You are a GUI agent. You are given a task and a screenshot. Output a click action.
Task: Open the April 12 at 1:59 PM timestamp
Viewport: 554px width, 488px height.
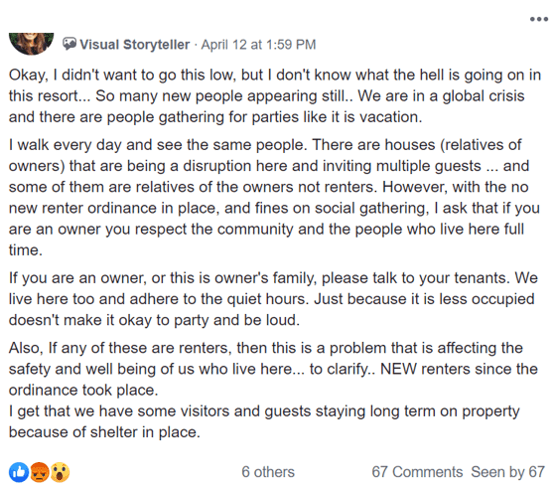click(x=258, y=45)
